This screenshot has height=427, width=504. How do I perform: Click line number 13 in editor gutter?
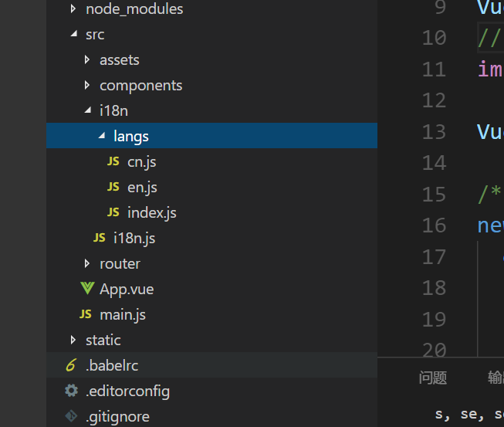(x=435, y=131)
